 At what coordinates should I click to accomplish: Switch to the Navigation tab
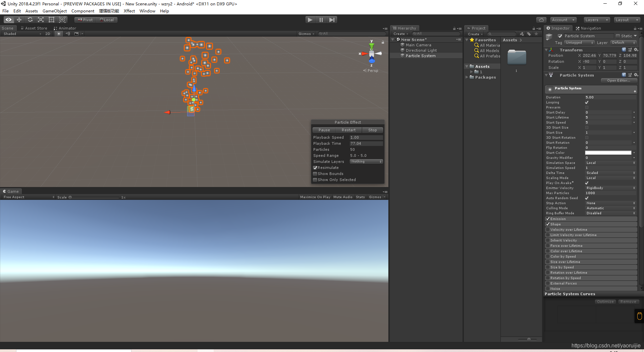[x=588, y=28]
